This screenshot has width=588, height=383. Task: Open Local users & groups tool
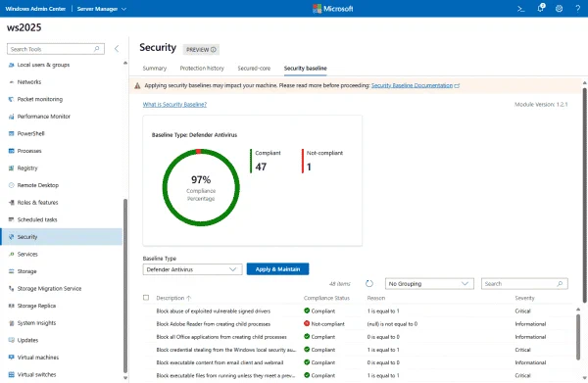click(43, 65)
